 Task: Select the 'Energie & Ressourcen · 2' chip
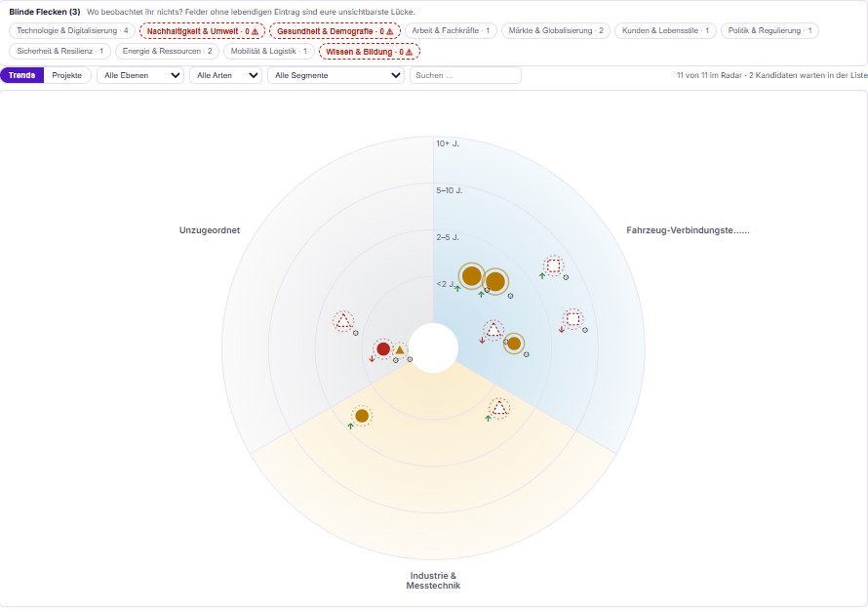167,51
